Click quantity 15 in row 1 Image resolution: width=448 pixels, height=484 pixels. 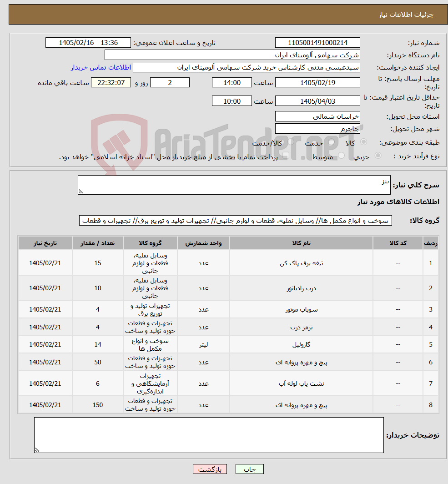(97, 263)
